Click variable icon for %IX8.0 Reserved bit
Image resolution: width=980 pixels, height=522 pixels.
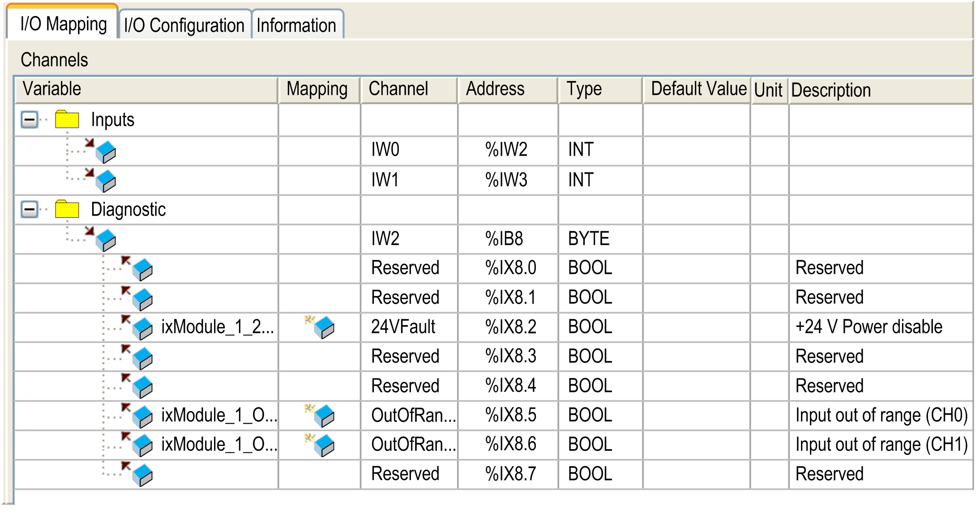[x=142, y=270]
